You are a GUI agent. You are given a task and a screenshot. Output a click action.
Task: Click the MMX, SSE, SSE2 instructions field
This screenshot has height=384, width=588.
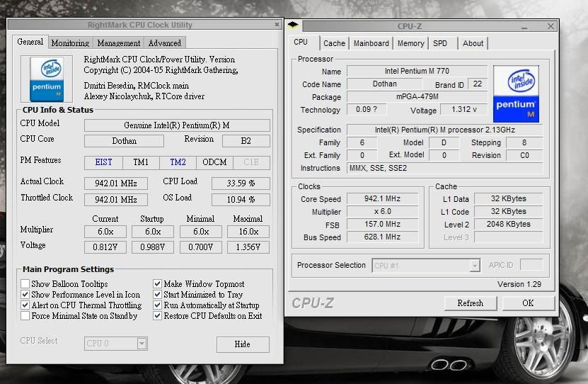point(445,168)
